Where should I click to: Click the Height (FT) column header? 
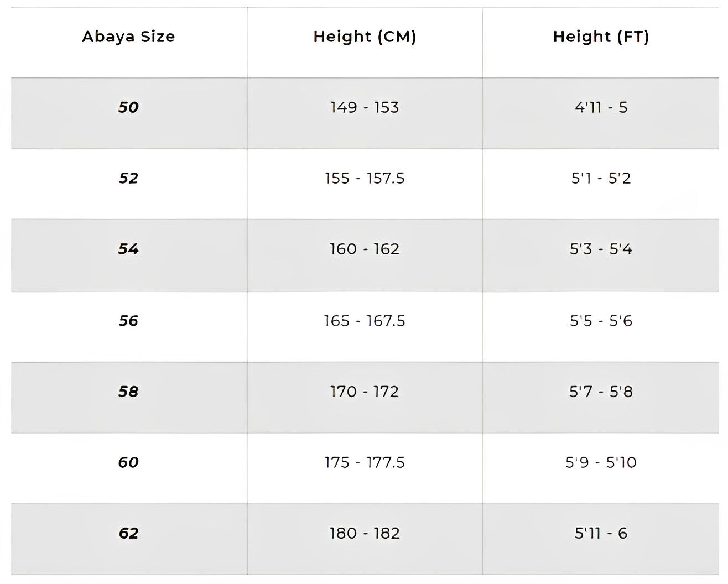pyautogui.click(x=601, y=36)
